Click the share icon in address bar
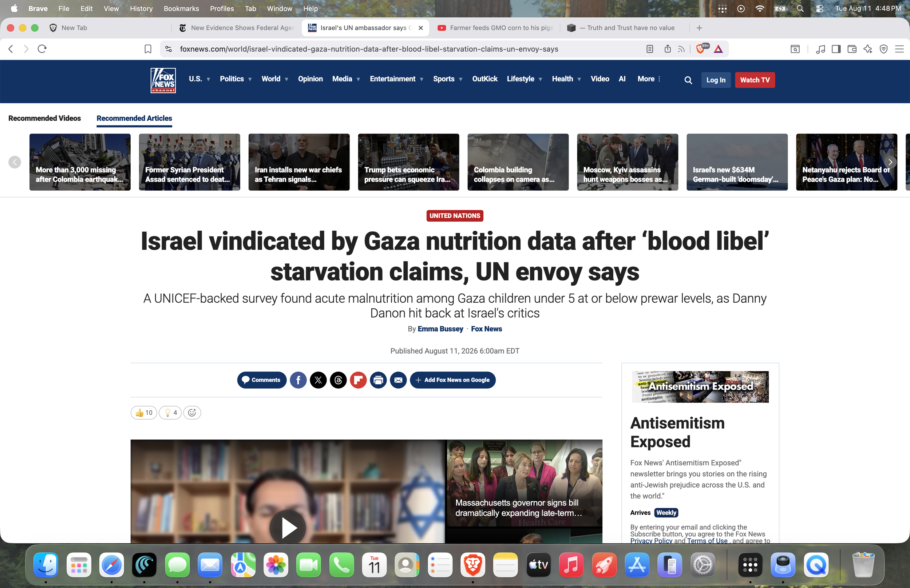Viewport: 910px width, 588px height. click(668, 49)
